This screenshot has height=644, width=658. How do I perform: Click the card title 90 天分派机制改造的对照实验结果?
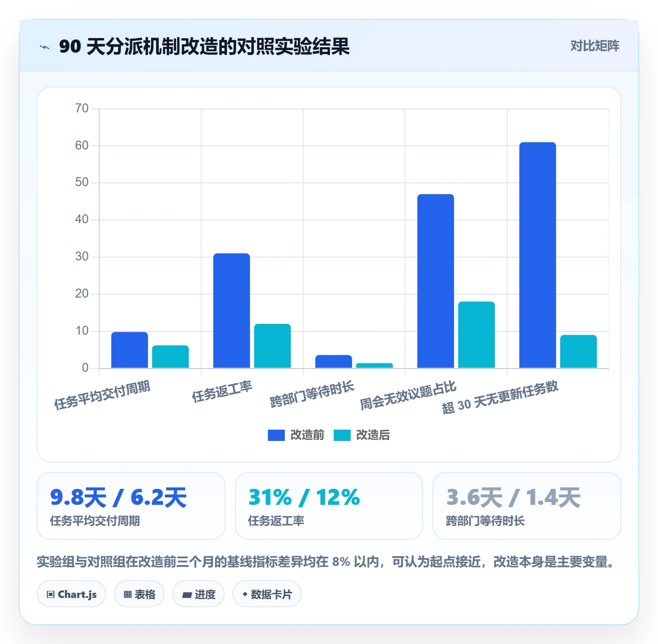204,47
